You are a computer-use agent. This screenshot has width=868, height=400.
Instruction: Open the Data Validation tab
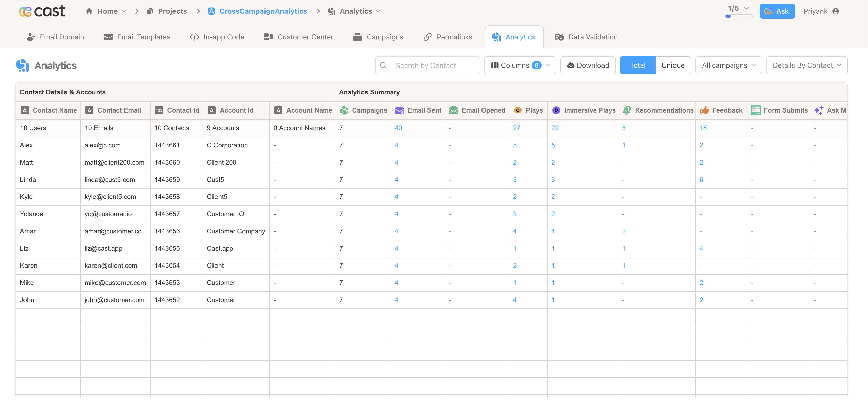[x=586, y=37]
